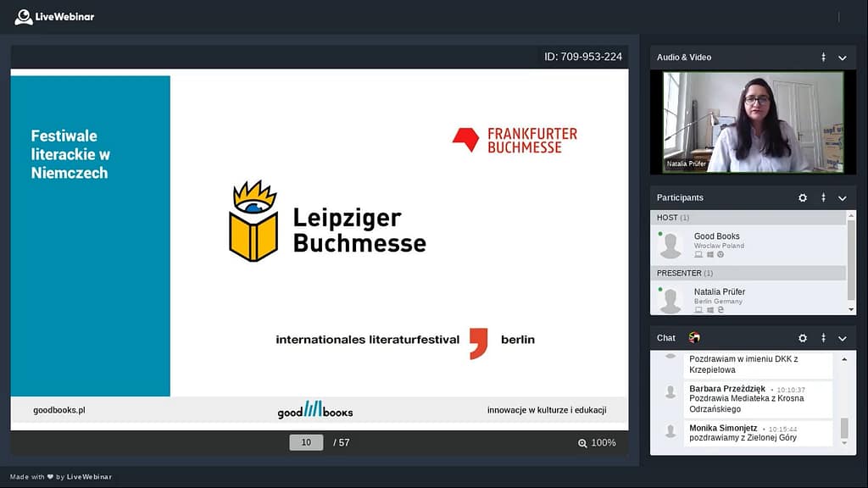Open Participants panel settings gear
Viewport: 868px width, 488px height.
point(803,197)
